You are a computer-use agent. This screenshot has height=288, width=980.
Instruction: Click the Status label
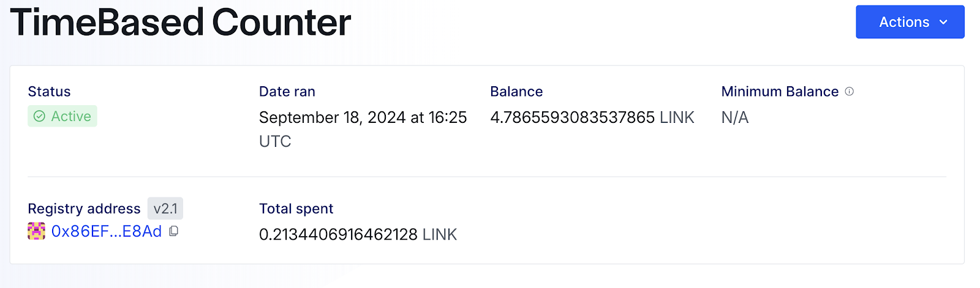click(49, 92)
